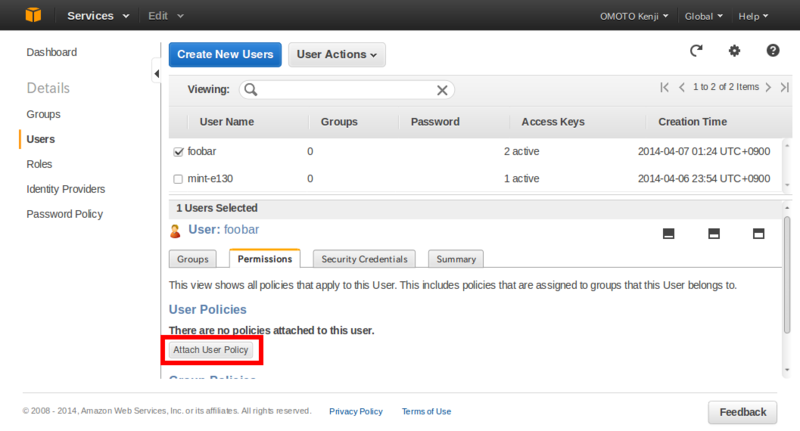Screen dimensions: 800x431
Task: Collapse the left navigation pane arrow
Action: (x=157, y=74)
